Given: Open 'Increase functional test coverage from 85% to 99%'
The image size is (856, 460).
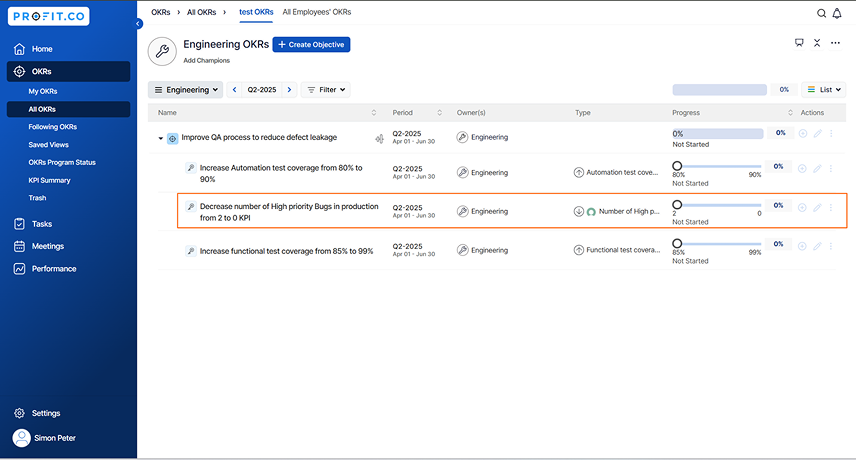Looking at the screenshot, I should pyautogui.click(x=287, y=251).
